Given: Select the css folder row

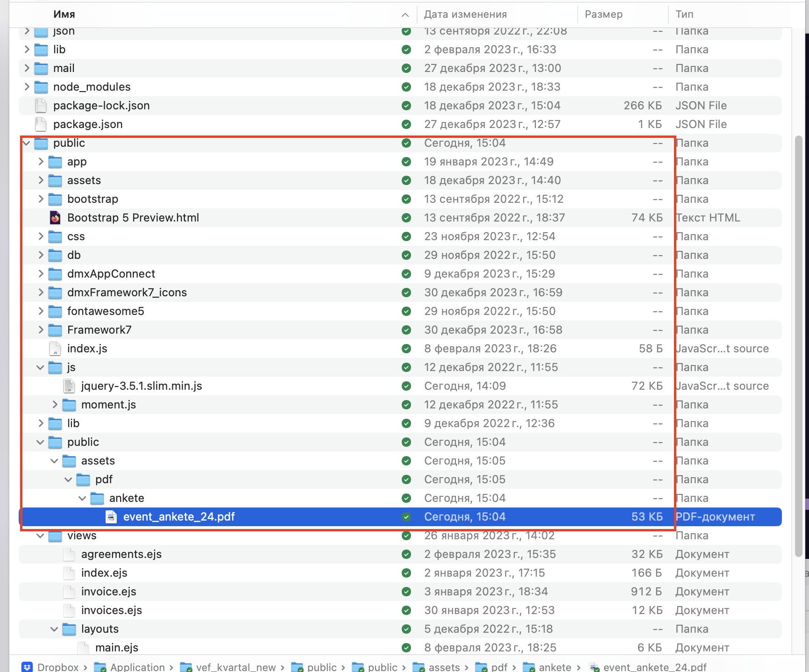Looking at the screenshot, I should pyautogui.click(x=400, y=236).
